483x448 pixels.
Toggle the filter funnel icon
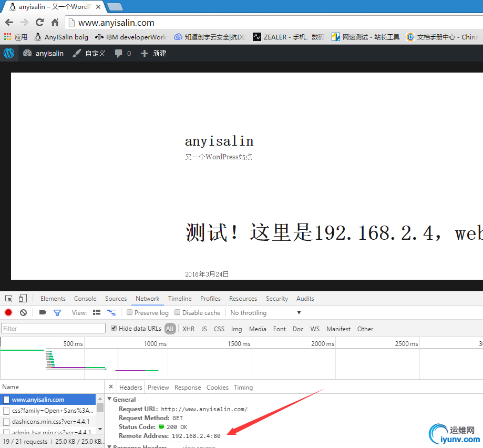57,313
